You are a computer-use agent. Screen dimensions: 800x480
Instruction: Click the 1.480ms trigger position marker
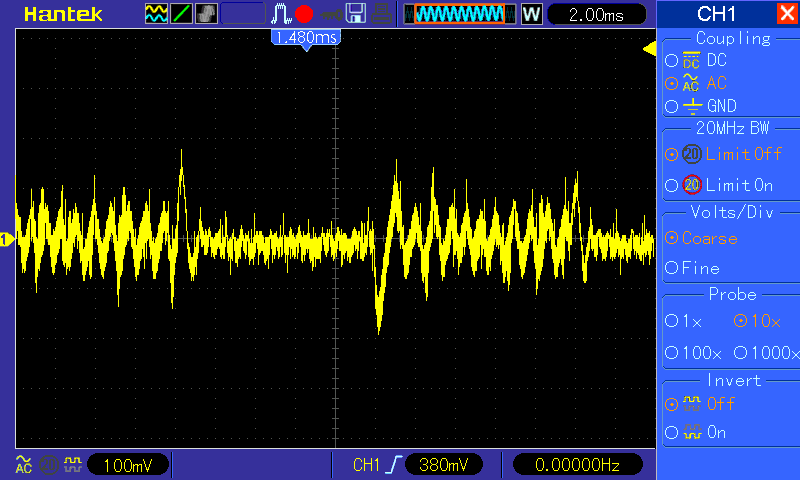(x=306, y=39)
